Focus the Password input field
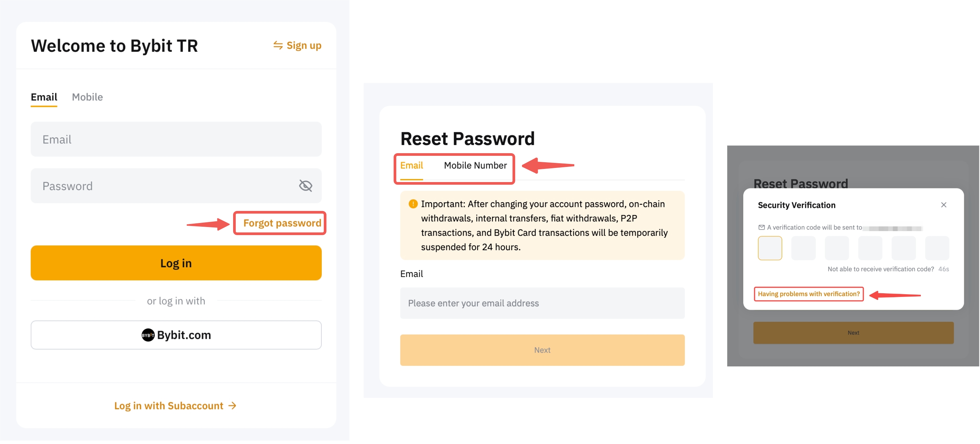980x444 pixels. [x=164, y=186]
